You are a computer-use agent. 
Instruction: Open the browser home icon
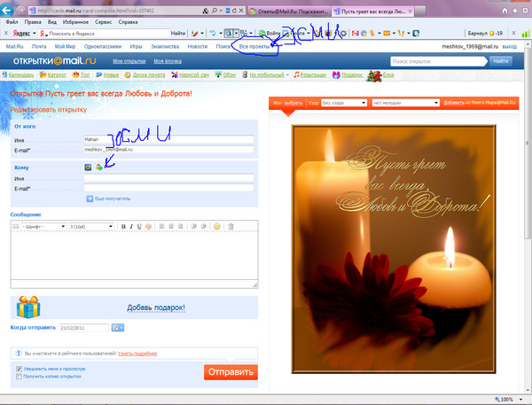coord(505,11)
